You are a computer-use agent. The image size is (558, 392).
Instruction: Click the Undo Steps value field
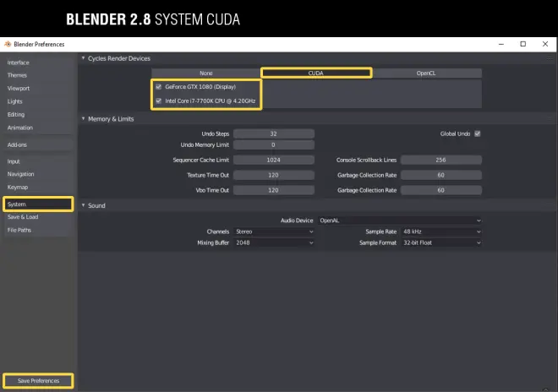pyautogui.click(x=274, y=133)
